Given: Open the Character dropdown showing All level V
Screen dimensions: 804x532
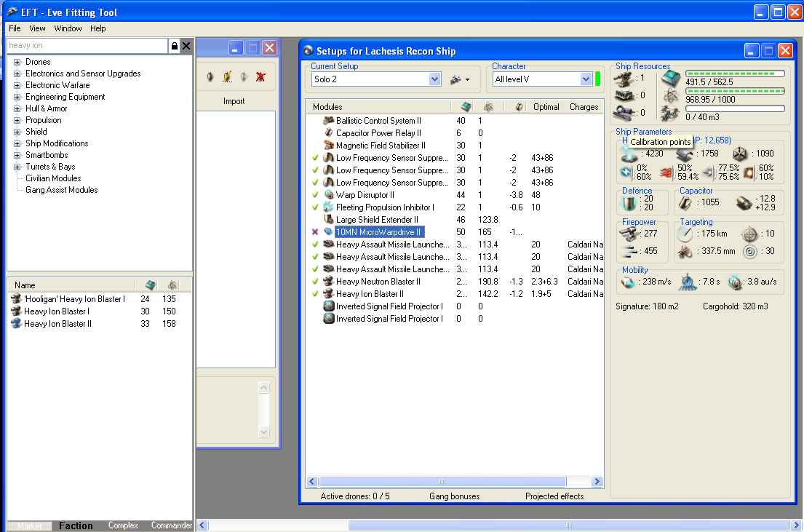Looking at the screenshot, I should click(586, 79).
